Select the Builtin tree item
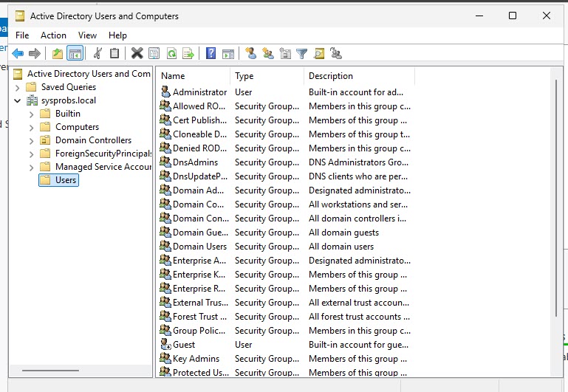568x392 pixels. (68, 114)
